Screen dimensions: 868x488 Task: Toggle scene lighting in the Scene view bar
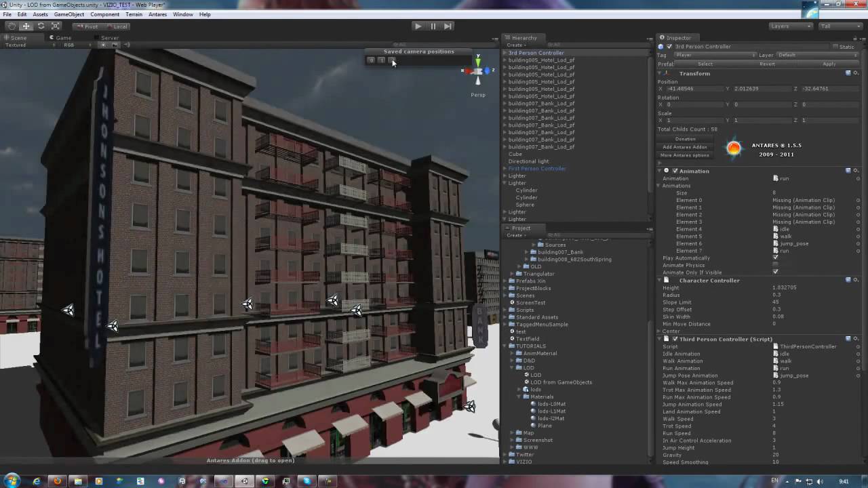[102, 45]
